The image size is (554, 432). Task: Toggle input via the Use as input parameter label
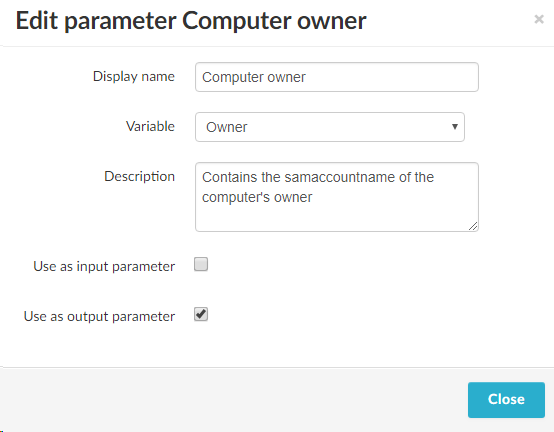pyautogui.click(x=104, y=266)
